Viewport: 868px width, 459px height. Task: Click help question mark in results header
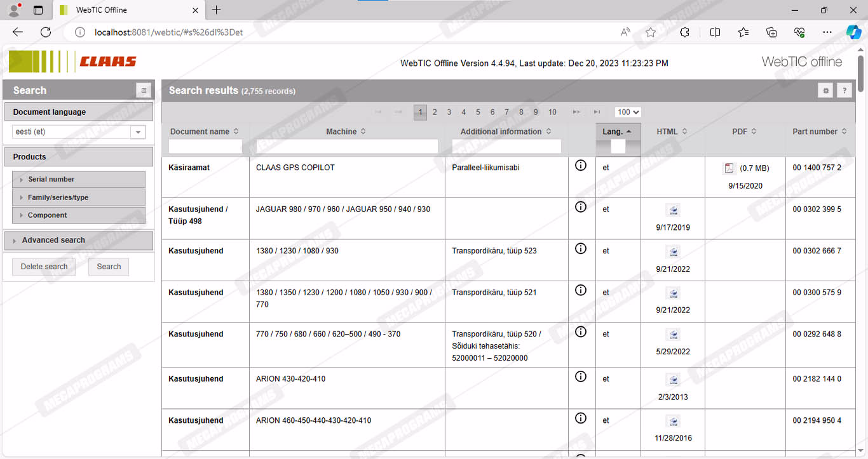(844, 91)
